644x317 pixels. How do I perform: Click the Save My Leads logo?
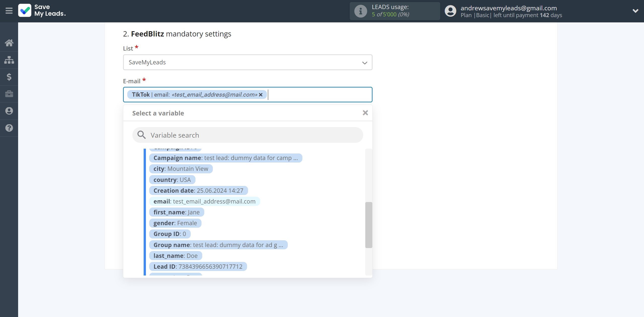point(42,11)
